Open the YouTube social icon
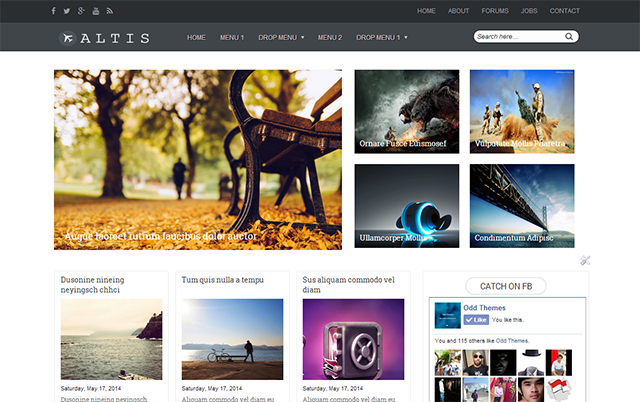This screenshot has height=402, width=640. click(x=96, y=11)
